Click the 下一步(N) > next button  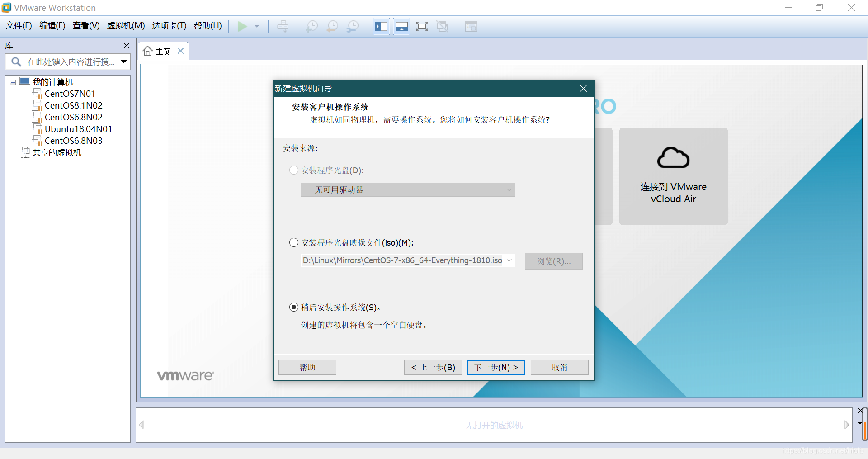[496, 367]
